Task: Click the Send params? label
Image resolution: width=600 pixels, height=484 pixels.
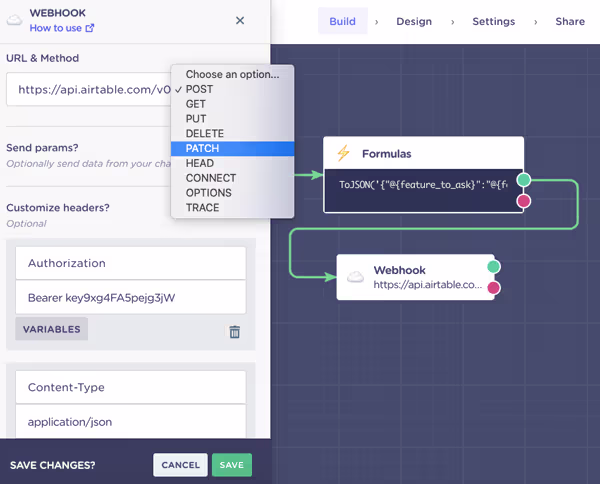Action: [42, 148]
